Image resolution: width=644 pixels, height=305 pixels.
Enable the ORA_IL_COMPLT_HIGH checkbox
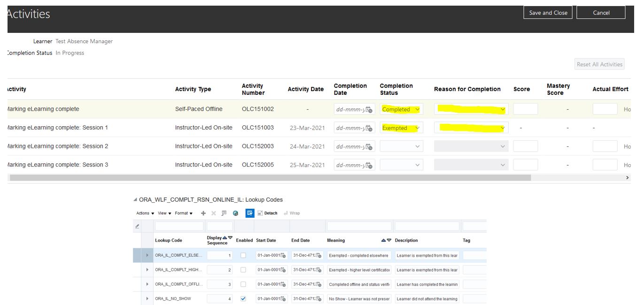coord(243,269)
